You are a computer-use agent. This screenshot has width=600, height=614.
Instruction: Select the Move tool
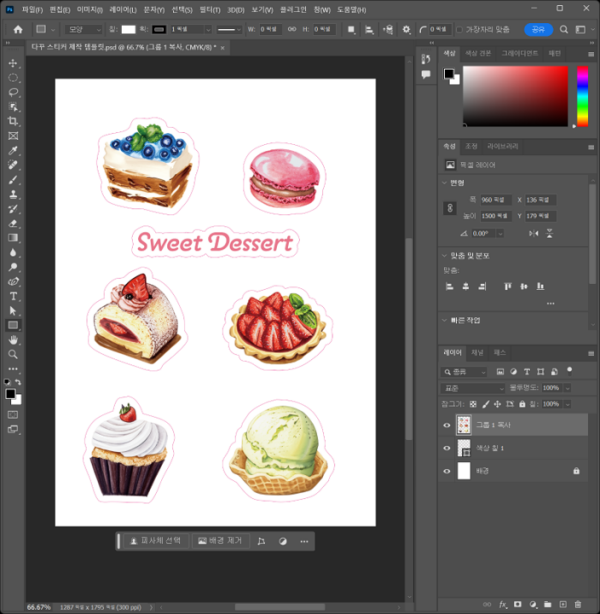(13, 63)
